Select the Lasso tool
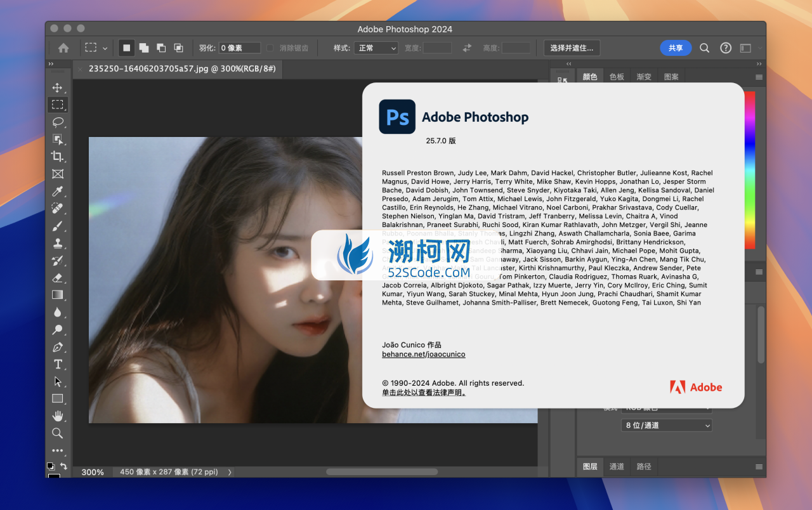The height and width of the screenshot is (510, 812). (x=58, y=122)
